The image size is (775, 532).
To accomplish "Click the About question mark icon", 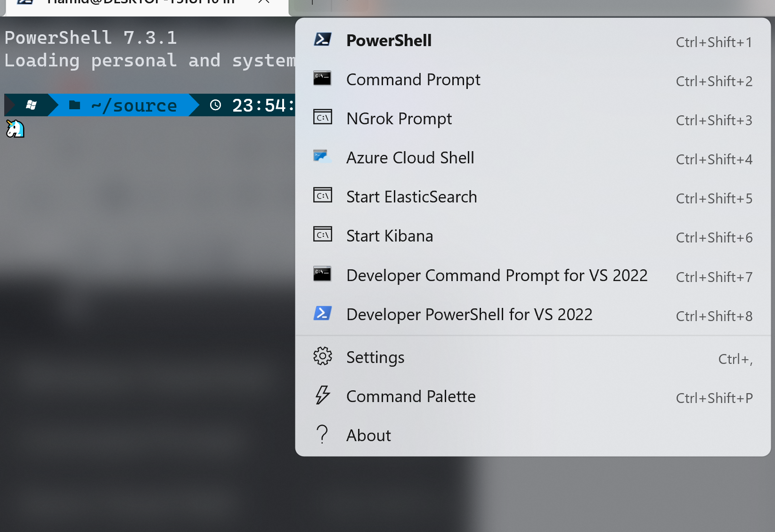I will tap(322, 434).
